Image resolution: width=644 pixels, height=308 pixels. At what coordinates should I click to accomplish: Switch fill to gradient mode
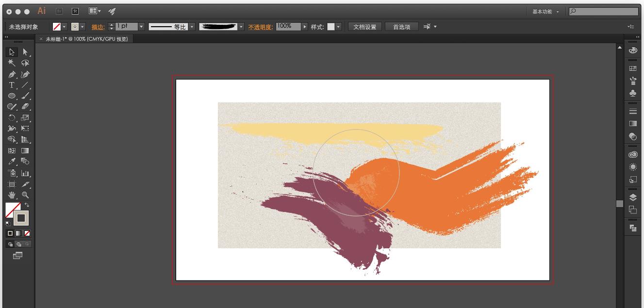click(17, 233)
